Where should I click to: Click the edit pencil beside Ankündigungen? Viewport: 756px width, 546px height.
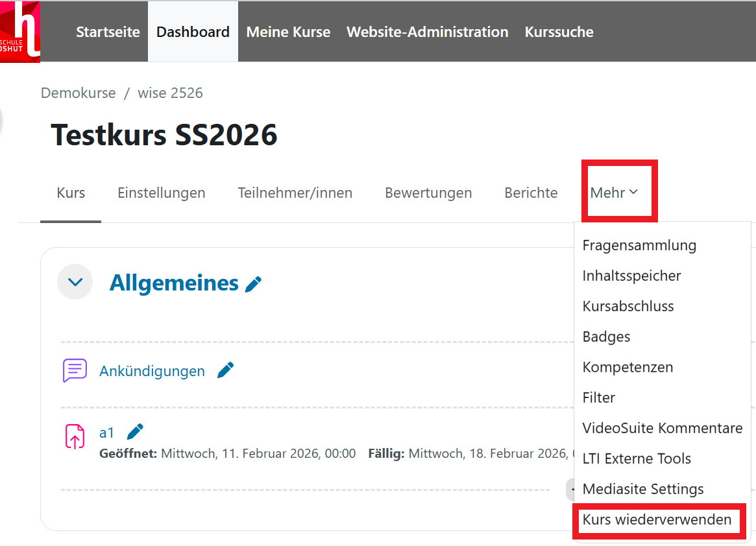point(225,370)
